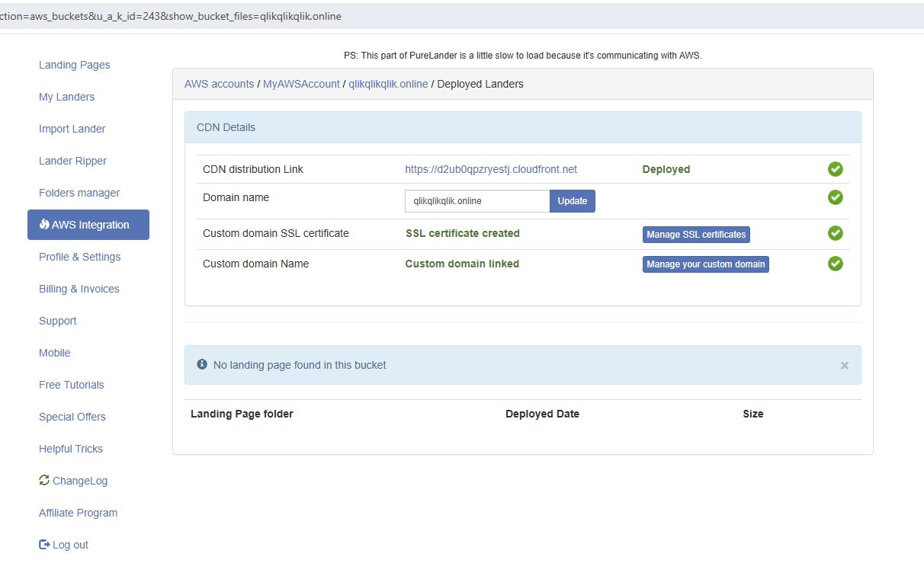This screenshot has height=563, width=924.
Task: Click green check icon for SSL certificate row
Action: [836, 233]
